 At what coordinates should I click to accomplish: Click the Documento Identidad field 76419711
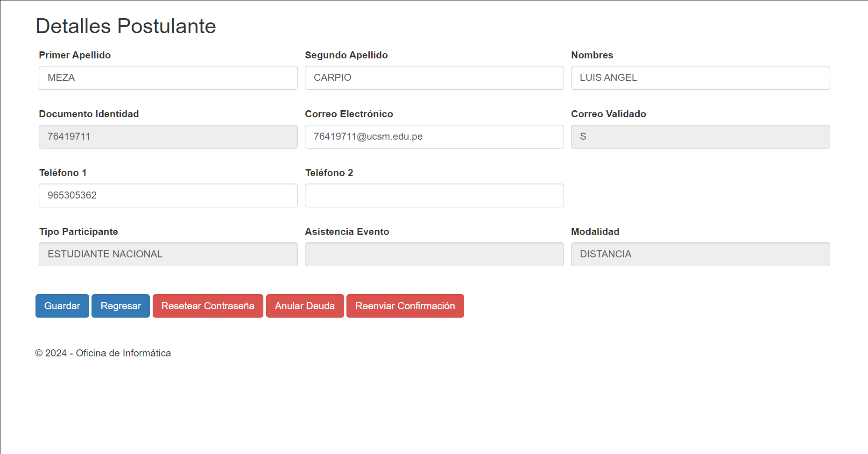168,136
